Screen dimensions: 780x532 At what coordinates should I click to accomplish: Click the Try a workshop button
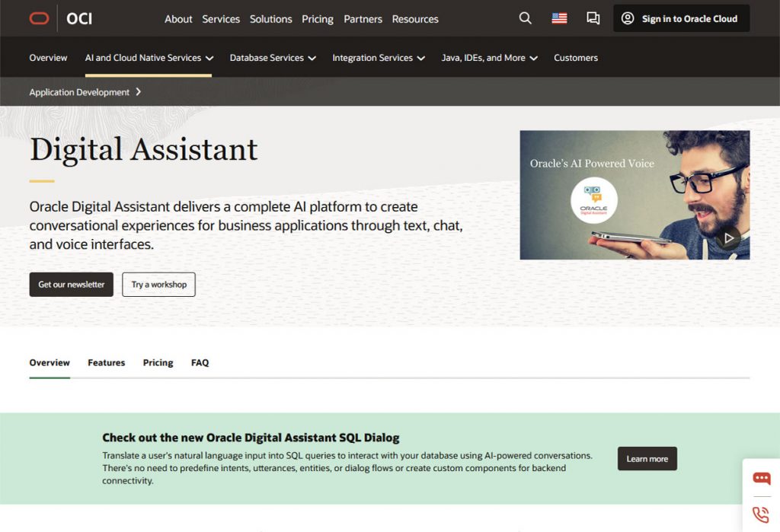158,285
